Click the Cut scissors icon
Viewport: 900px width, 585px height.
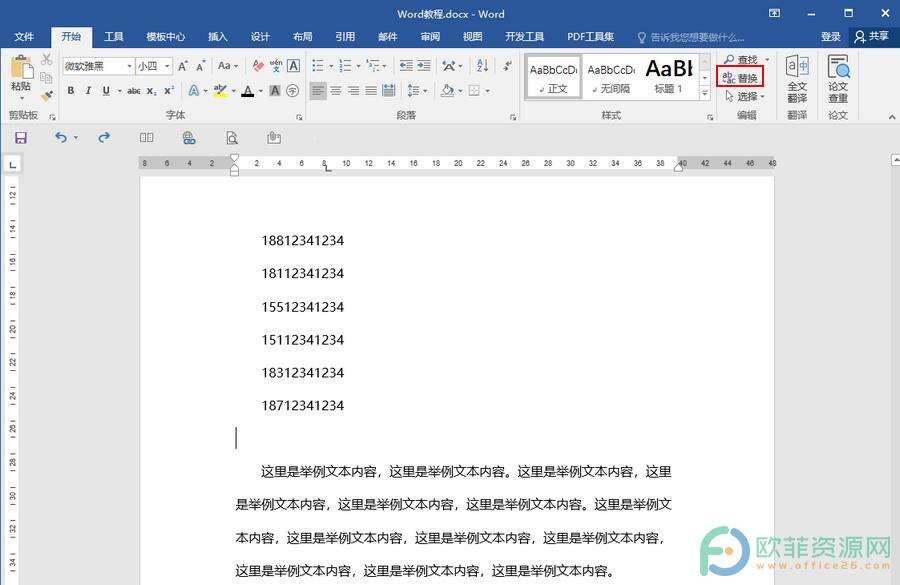(46, 60)
